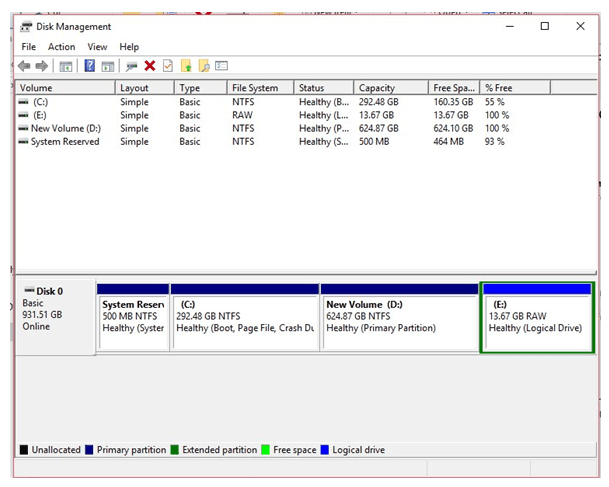Image resolution: width=609 pixels, height=487 pixels.
Task: Select the (E:) RAW row in volume list
Action: point(40,115)
